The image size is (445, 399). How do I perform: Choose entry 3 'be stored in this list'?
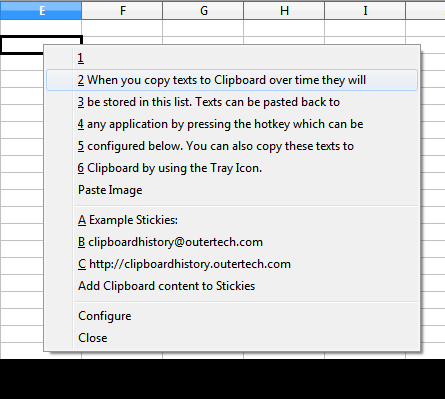(232, 102)
